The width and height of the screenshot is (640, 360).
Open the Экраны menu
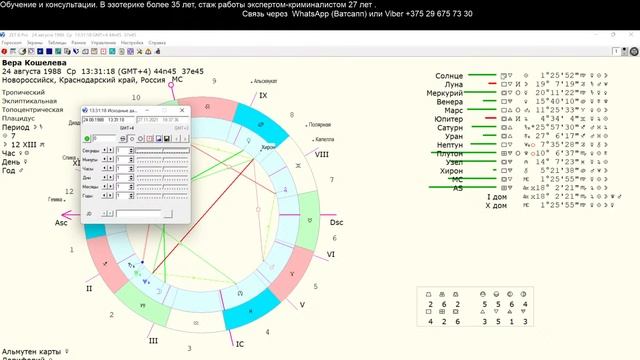pyautogui.click(x=35, y=42)
